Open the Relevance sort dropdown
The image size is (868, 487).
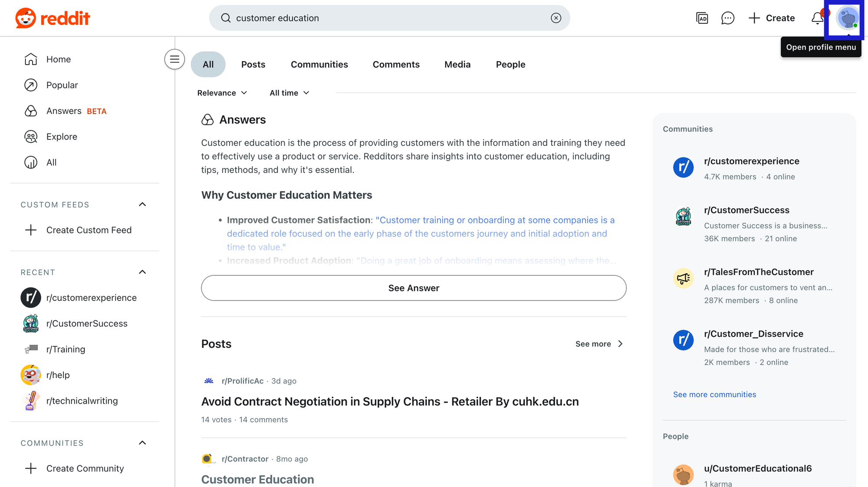pos(222,93)
